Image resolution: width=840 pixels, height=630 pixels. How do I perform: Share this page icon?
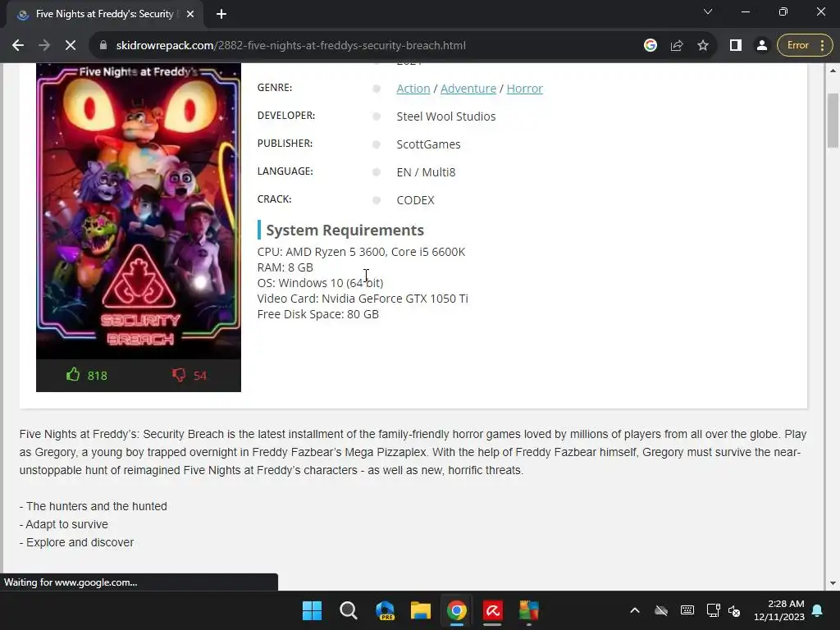pyautogui.click(x=677, y=46)
